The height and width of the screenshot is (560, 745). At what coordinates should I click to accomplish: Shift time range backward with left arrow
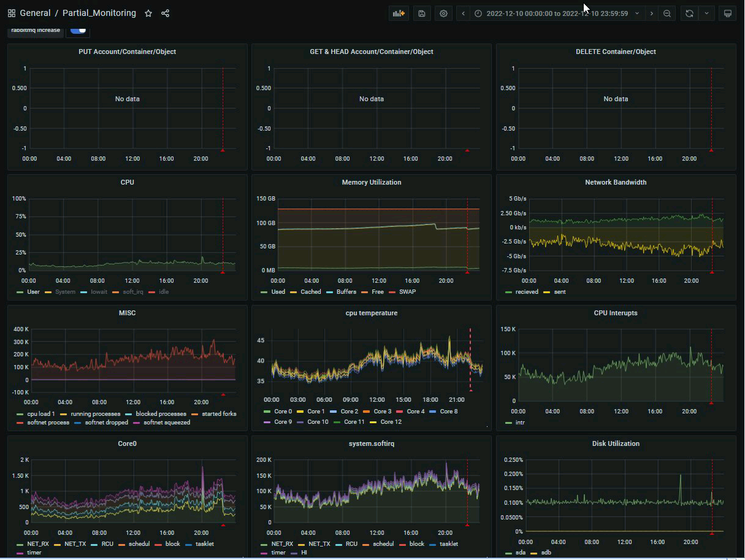(464, 13)
